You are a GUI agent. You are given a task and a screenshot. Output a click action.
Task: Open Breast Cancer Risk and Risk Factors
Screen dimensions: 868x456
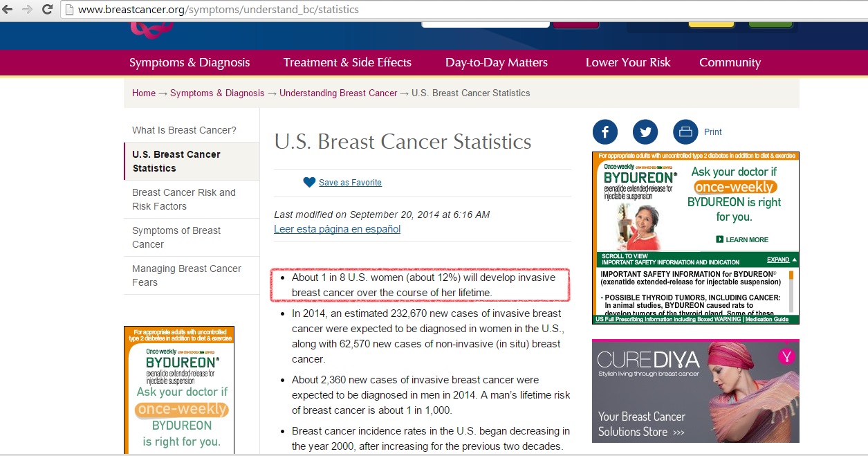(184, 199)
